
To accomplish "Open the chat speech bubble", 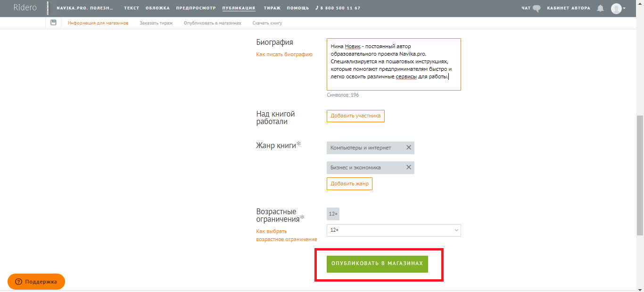I will pyautogui.click(x=536, y=8).
